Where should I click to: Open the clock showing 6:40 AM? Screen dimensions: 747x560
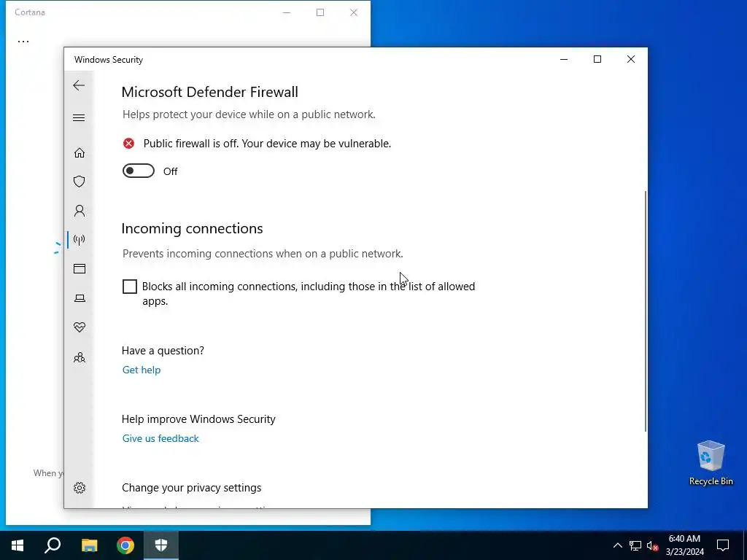click(684, 545)
